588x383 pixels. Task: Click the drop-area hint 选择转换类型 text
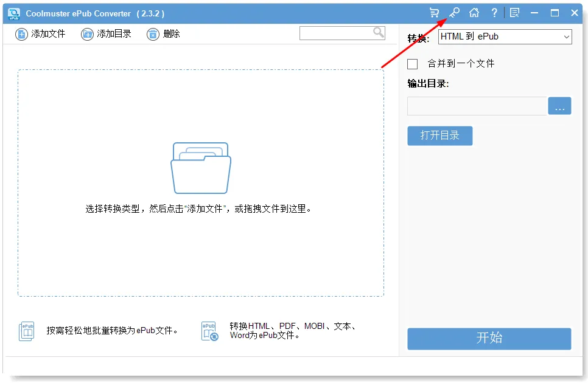tap(198, 209)
